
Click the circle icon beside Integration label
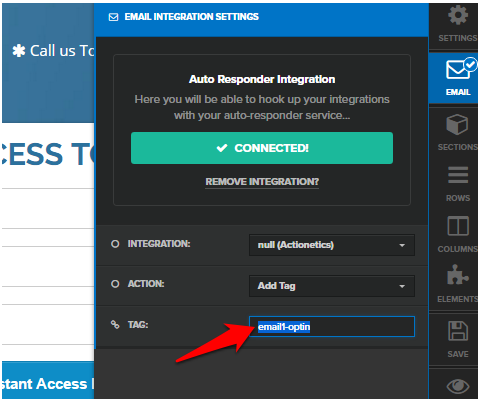(x=115, y=244)
